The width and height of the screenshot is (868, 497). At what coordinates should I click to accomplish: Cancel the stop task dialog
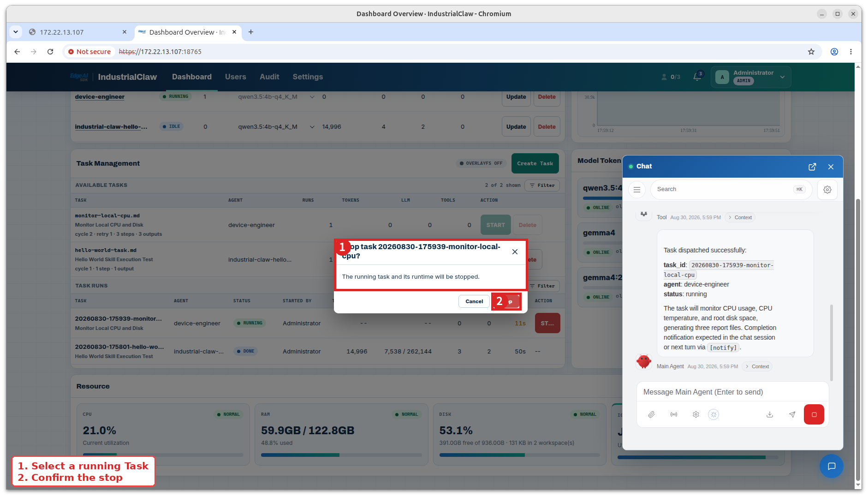[x=474, y=301]
